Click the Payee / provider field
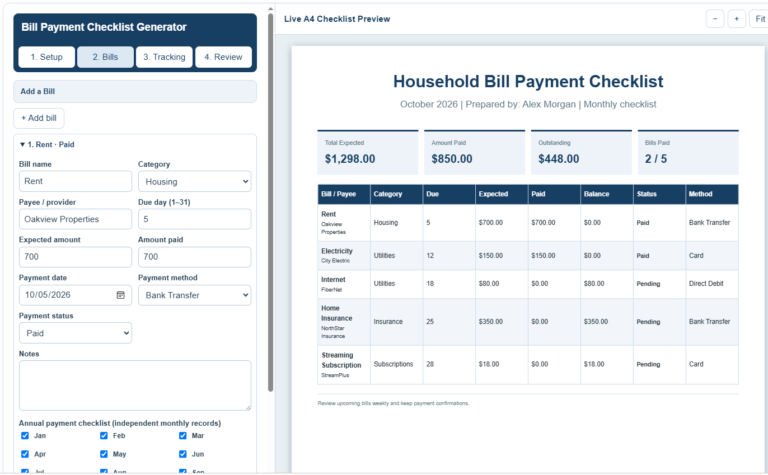The width and height of the screenshot is (768, 475). click(75, 219)
